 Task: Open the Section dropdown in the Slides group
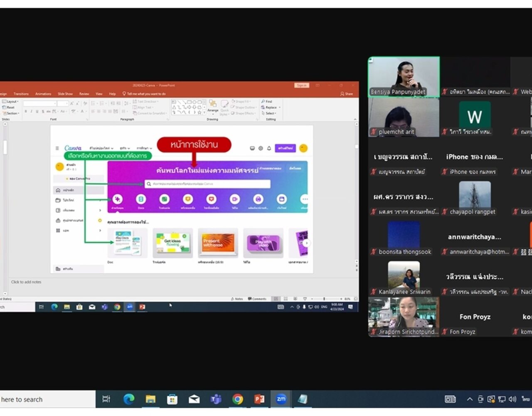[x=11, y=113]
